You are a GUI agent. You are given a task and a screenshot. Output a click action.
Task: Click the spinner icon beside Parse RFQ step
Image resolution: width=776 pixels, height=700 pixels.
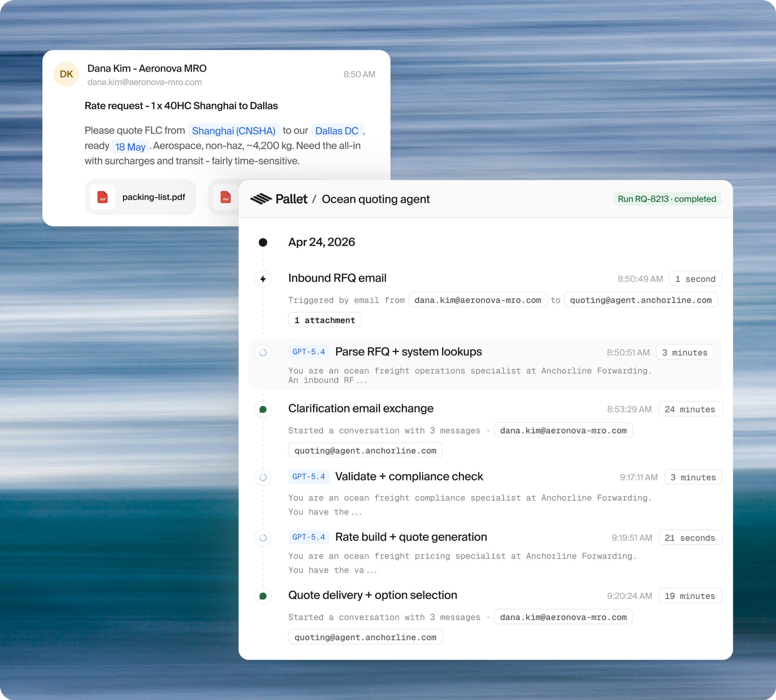pyautogui.click(x=263, y=352)
